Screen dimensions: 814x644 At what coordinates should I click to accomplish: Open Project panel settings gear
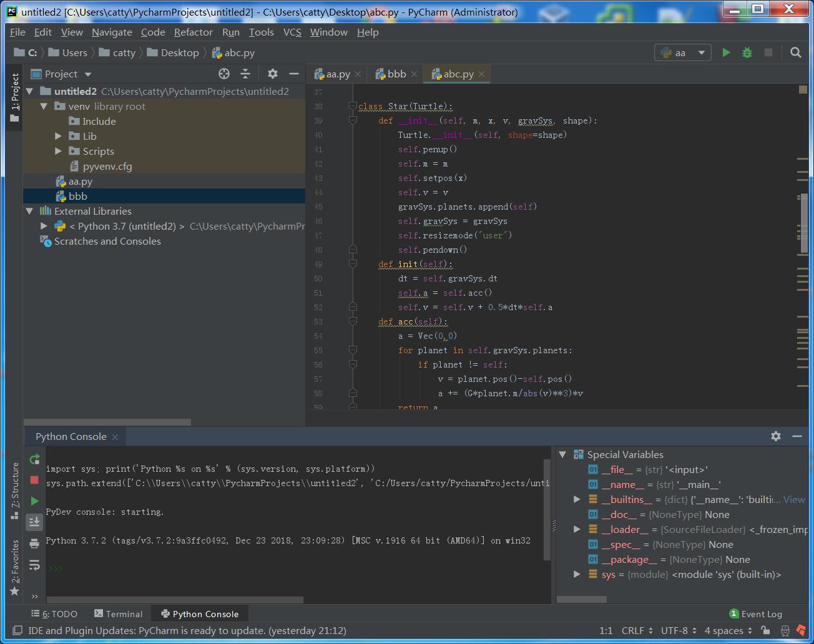point(273,74)
